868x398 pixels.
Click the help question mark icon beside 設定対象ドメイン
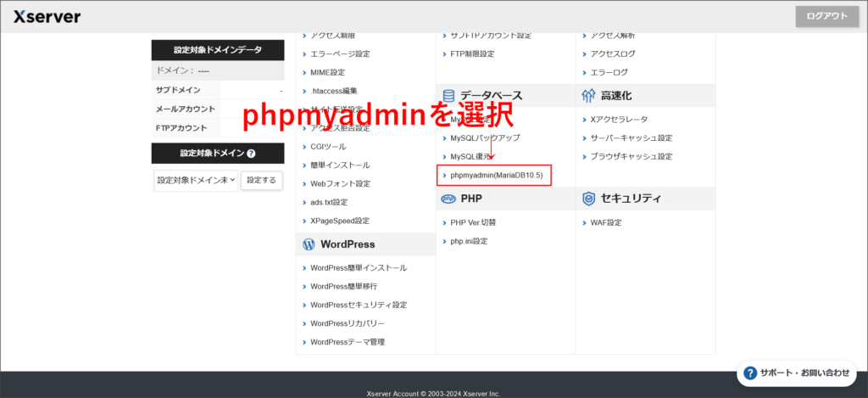[251, 154]
